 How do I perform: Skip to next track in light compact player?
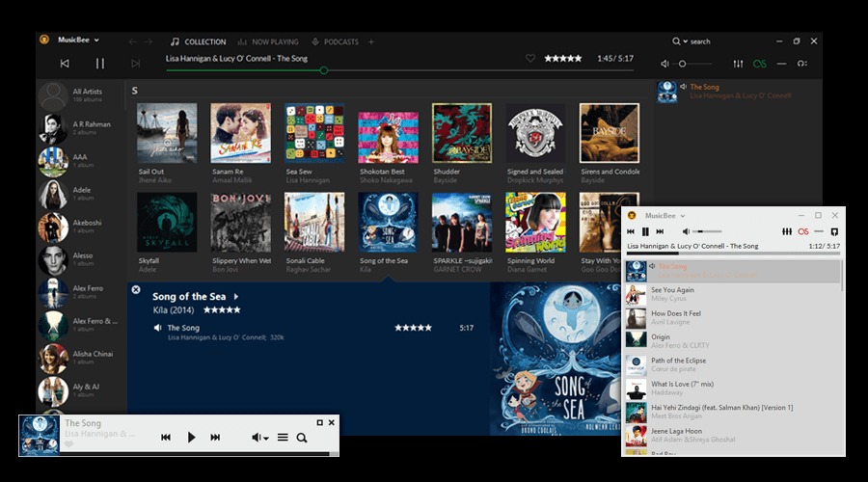coord(660,231)
